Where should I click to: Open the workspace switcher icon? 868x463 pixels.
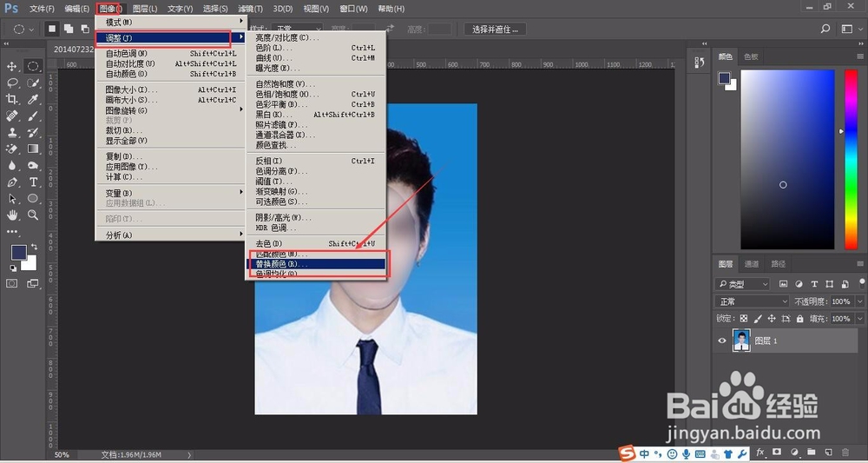pyautogui.click(x=847, y=29)
